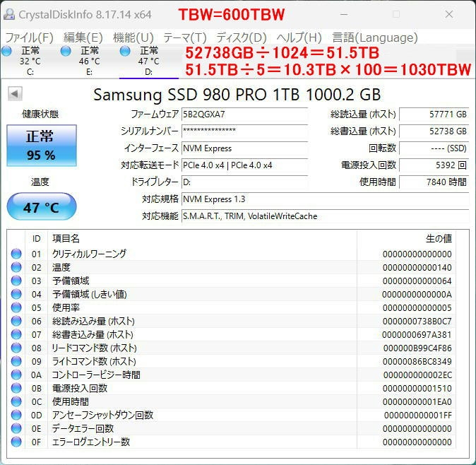Select the クリティカルワーニング attribute row
This screenshot has height=465, width=476.
point(232,254)
